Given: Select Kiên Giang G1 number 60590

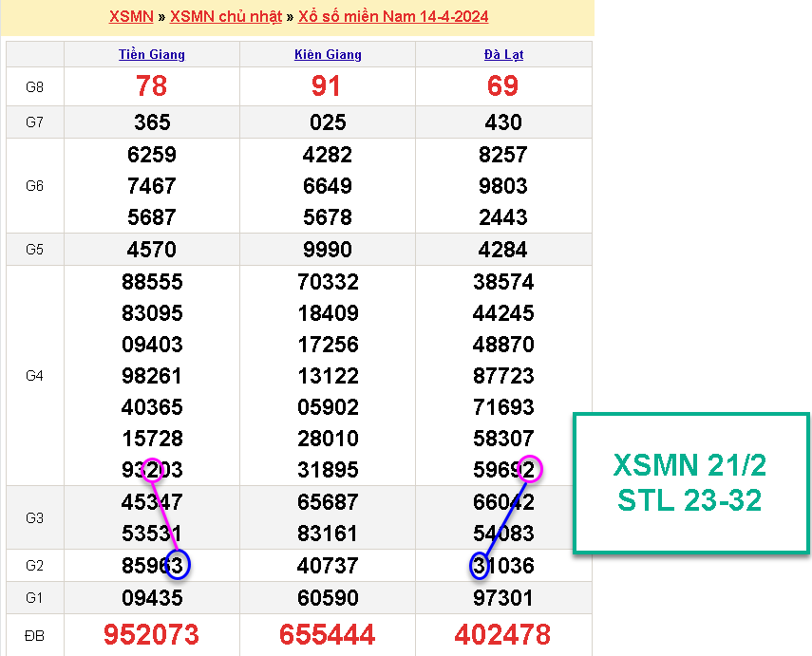Looking at the screenshot, I should [x=328, y=598].
